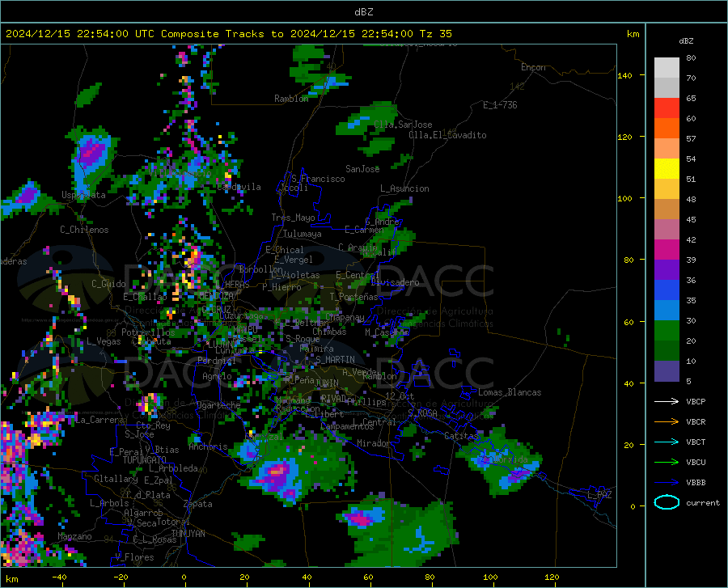Click the green VBCU arrow legend icon
This screenshot has height=588, width=728.
pyautogui.click(x=667, y=463)
